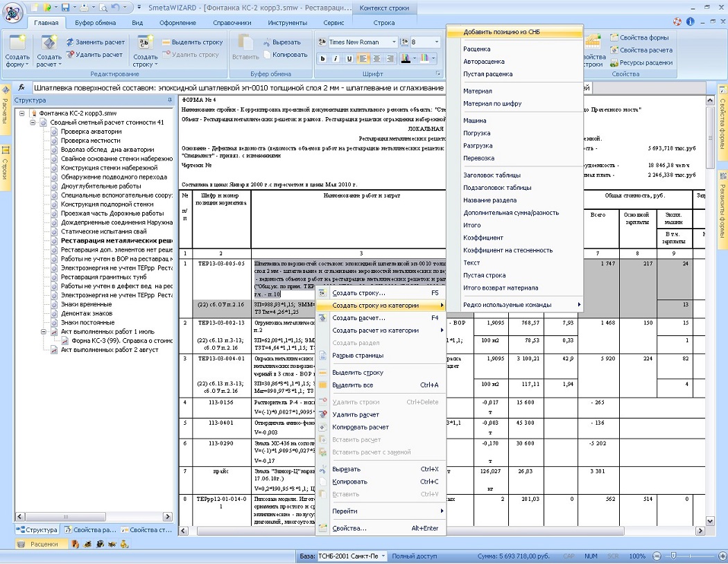Image resolution: width=728 pixels, height=564 pixels.
Task: Choose Добавить позицию из СНБ in submenu
Action: pos(514,32)
